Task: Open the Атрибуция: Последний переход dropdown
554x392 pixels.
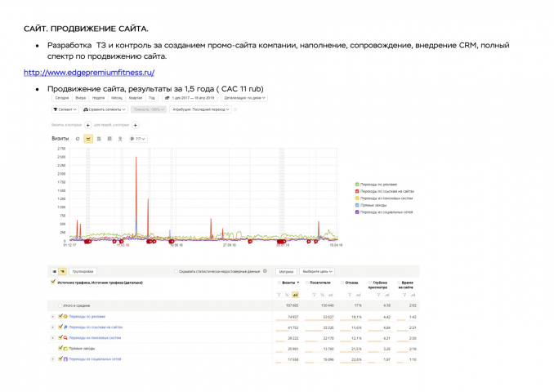Action: [x=201, y=109]
